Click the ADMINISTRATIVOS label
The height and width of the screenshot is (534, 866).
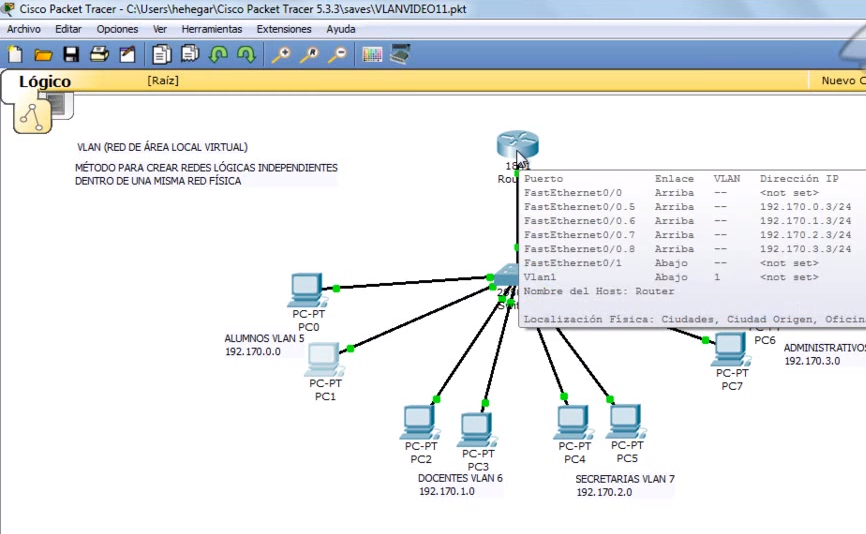pos(825,348)
